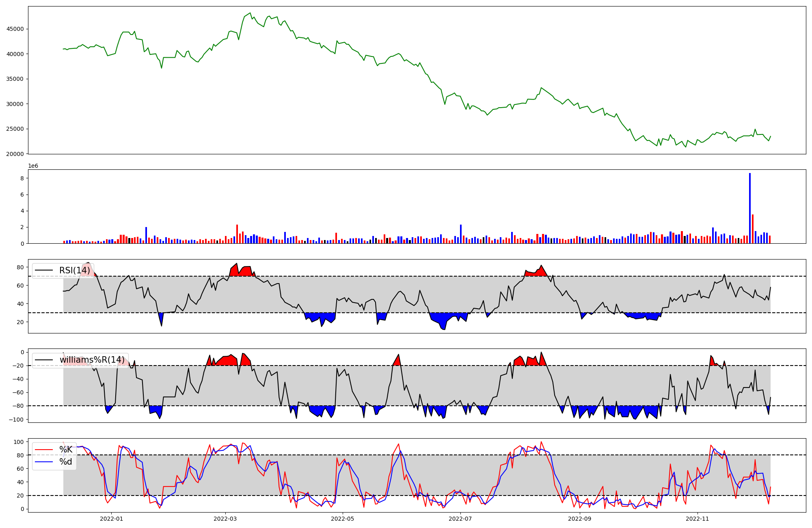
Task: Click the stochastic axis tick label 100
Action: [18, 441]
